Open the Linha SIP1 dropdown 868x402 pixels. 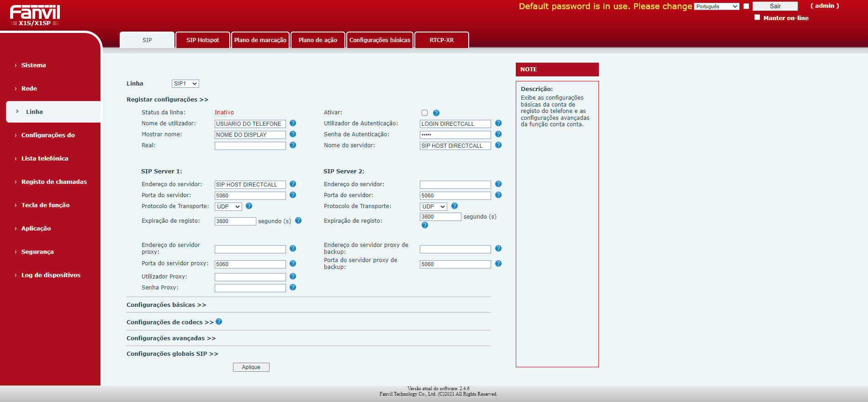point(185,84)
